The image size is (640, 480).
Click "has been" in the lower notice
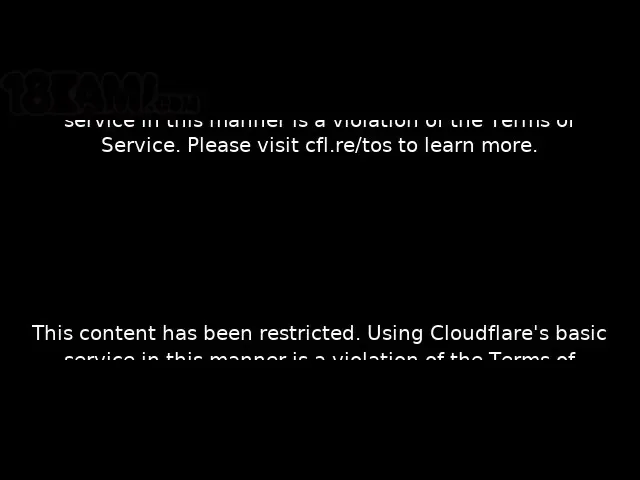[x=207, y=333]
